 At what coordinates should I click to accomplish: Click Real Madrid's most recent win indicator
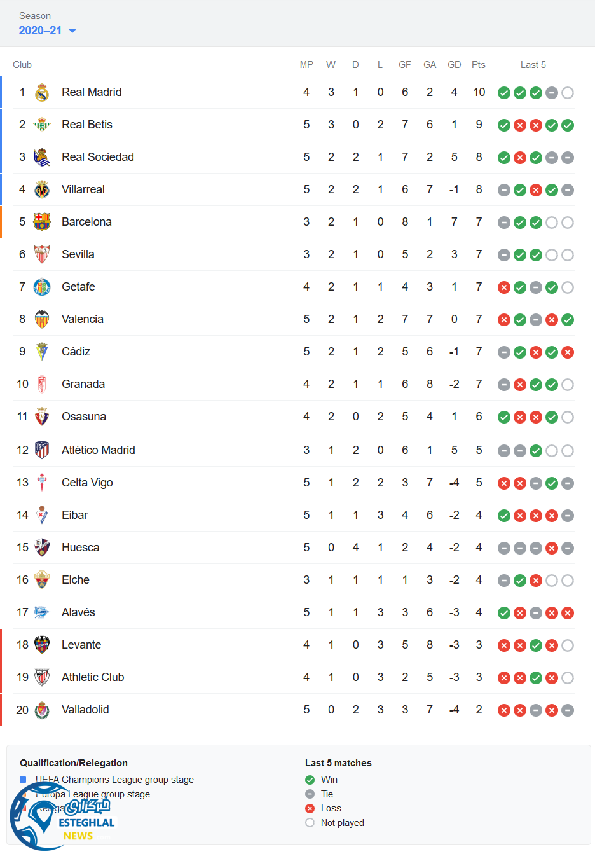click(536, 93)
